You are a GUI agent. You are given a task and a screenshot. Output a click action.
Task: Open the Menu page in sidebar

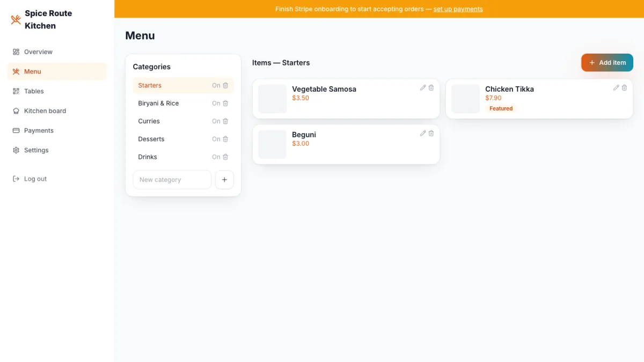coord(57,71)
